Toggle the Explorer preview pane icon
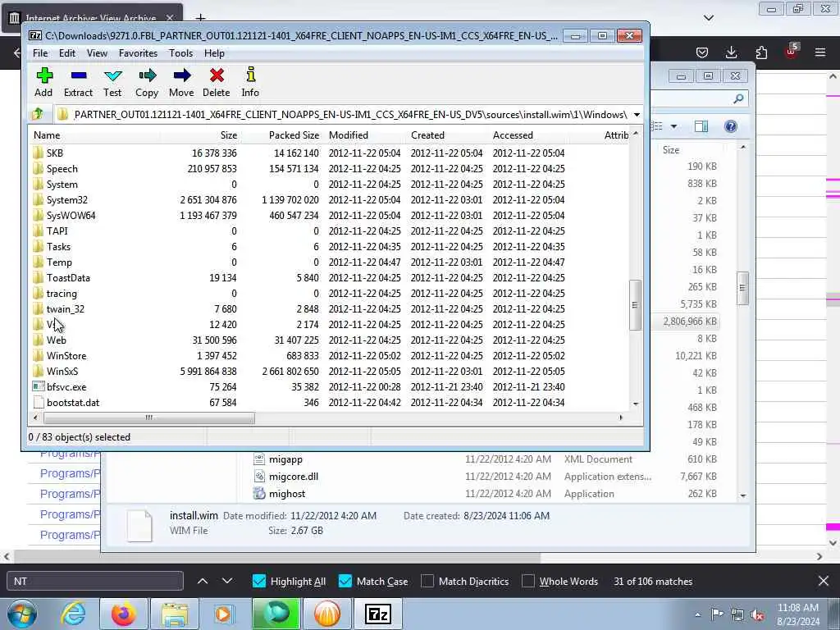The height and width of the screenshot is (630, 840). (701, 126)
